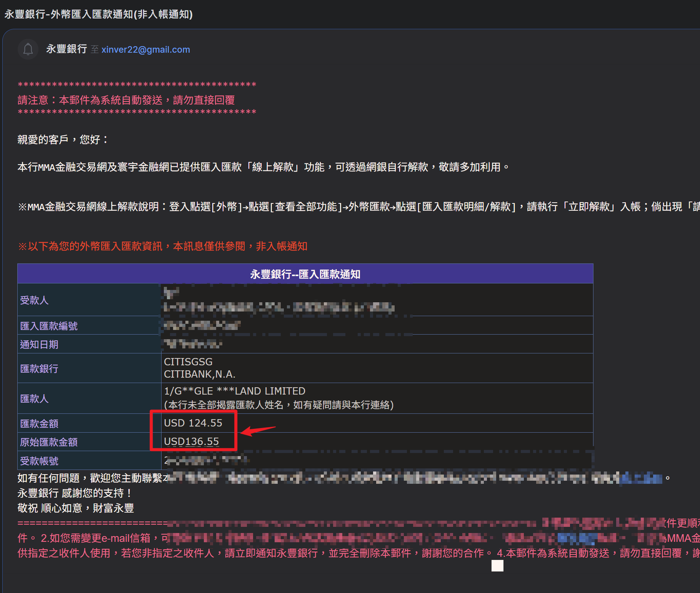Click the 匯入匯款編號 row label

point(49,326)
